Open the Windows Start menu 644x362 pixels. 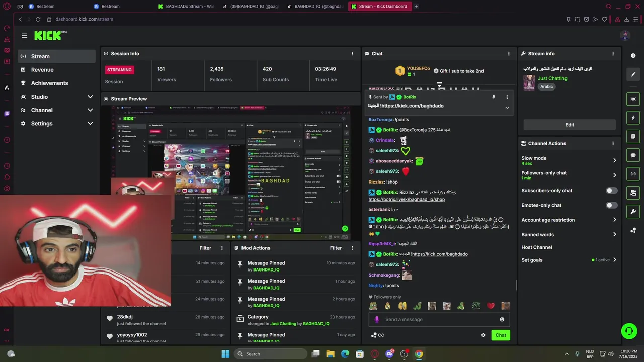225,354
